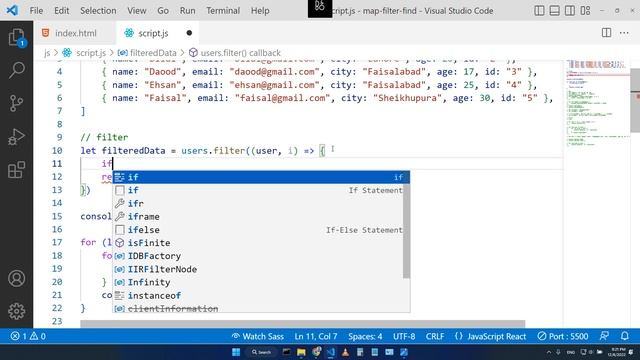Select the 'if' If Statement snippet
This screenshot has width=640, height=360.
pyautogui.click(x=258, y=190)
